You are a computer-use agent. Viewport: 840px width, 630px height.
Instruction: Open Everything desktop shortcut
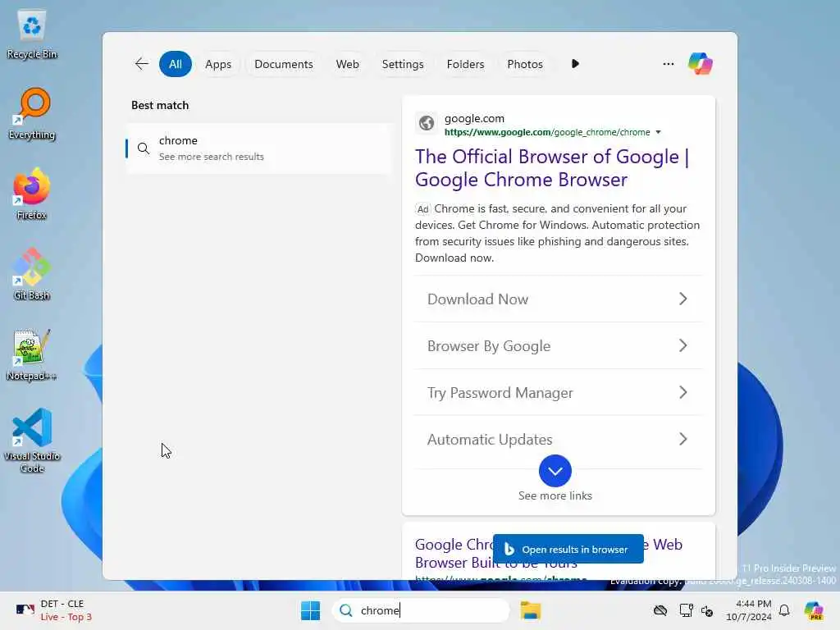[x=32, y=113]
